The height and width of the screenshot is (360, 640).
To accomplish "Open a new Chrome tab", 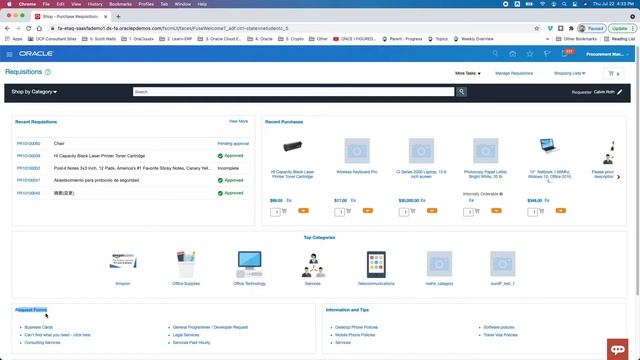I will pos(118,17).
